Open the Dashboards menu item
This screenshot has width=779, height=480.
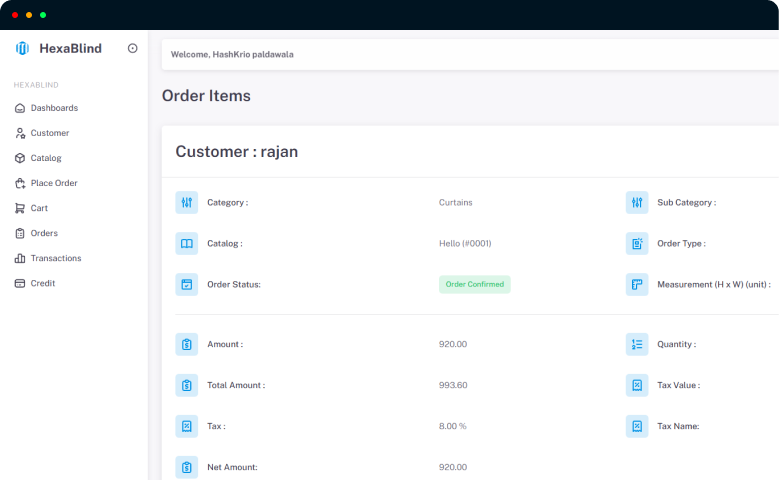pos(54,108)
